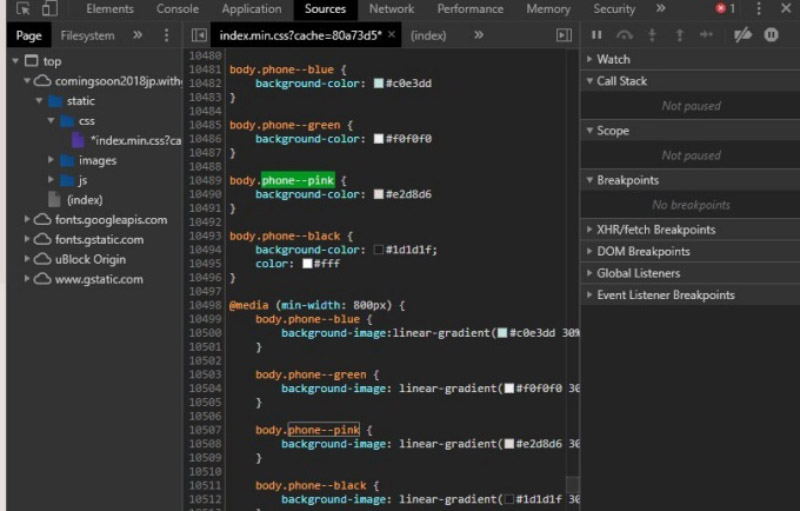The image size is (800, 511).
Task: Click line number 10489 in the gutter
Action: 205,181
